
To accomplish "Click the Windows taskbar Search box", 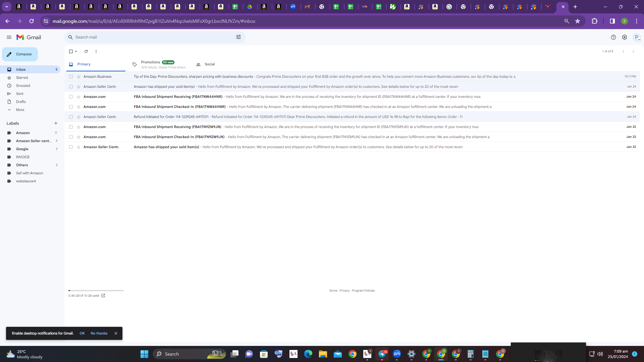I will pos(190,354).
